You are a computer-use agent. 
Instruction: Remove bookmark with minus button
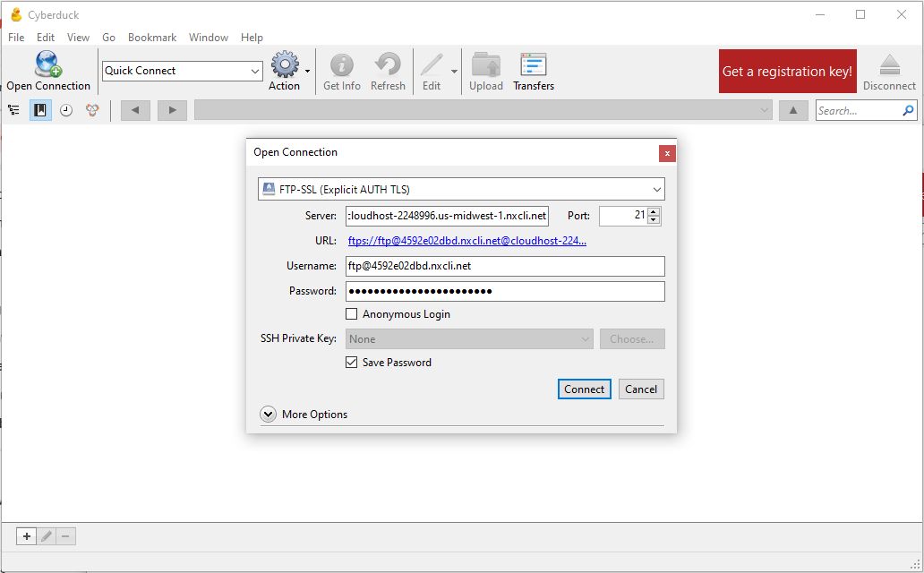tap(65, 536)
